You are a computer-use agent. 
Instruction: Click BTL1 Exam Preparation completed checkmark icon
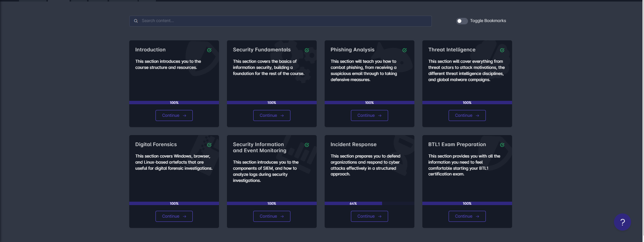[x=502, y=145]
